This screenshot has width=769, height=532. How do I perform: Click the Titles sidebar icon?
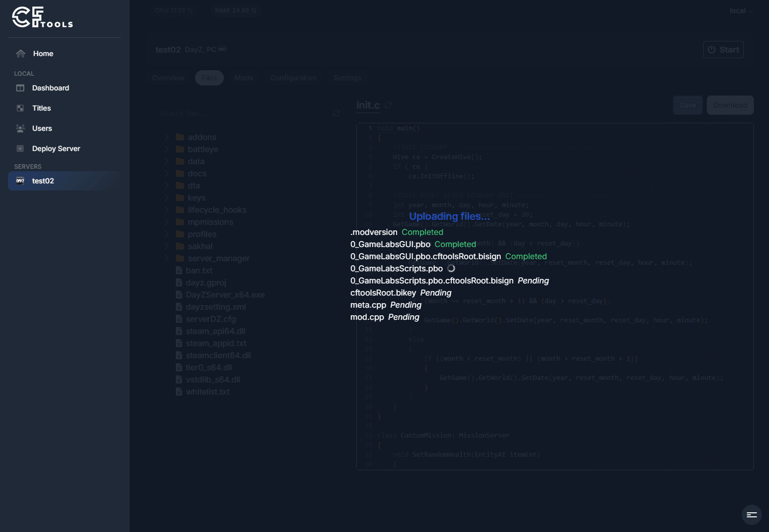20,108
